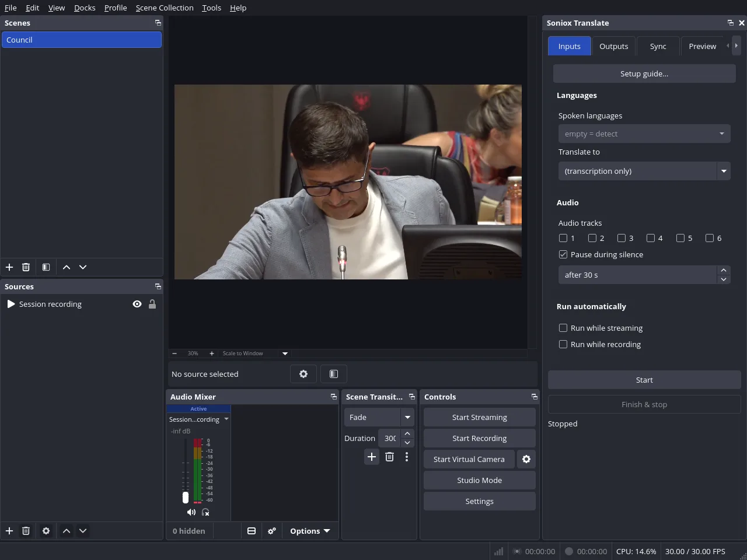
Task: Float the Soniox Translate dock popout icon
Action: [731, 23]
